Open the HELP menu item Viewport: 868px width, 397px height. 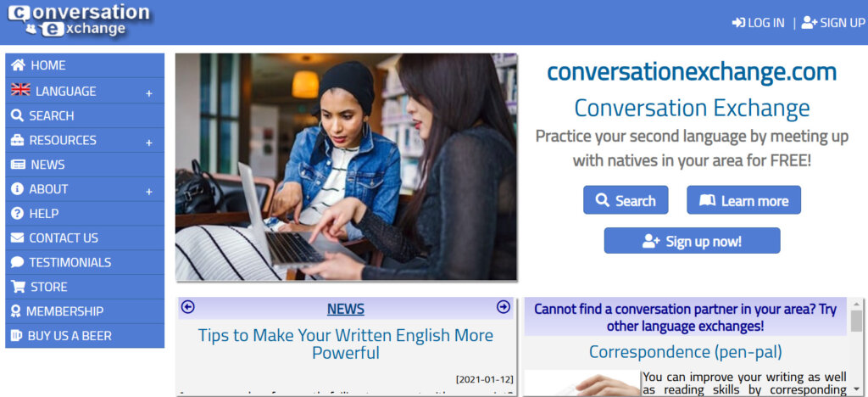click(85, 213)
